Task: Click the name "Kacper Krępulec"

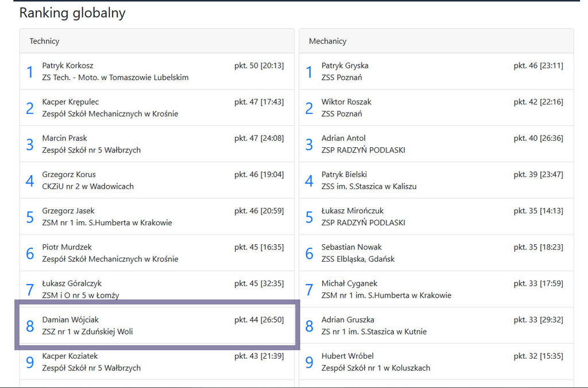Action: 71,102
